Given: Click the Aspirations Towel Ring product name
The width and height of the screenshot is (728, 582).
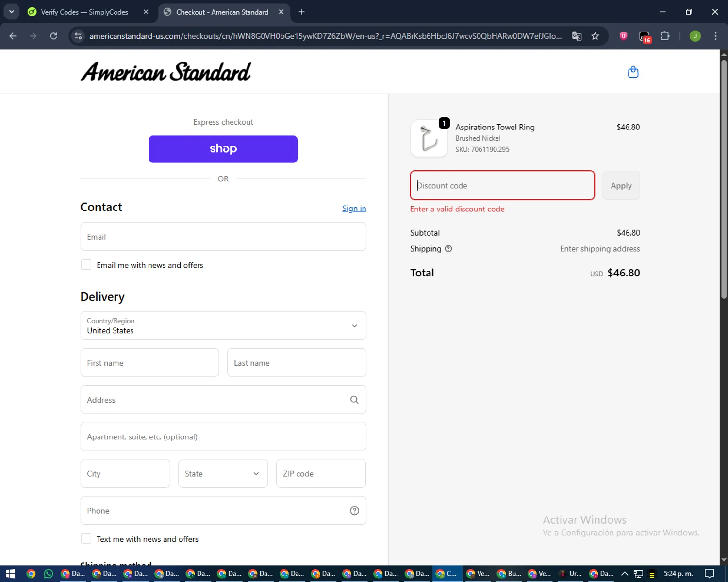Looking at the screenshot, I should (495, 127).
